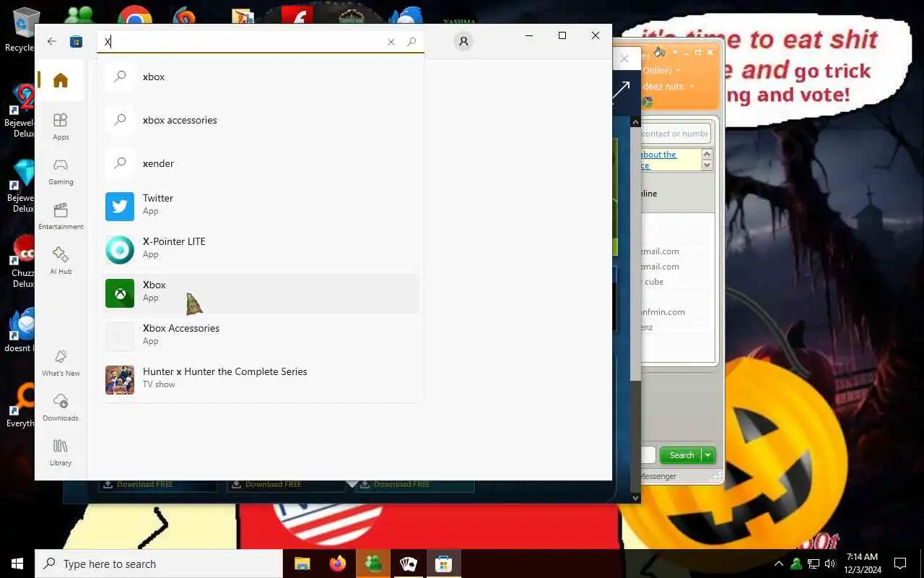Image resolution: width=924 pixels, height=578 pixels.
Task: Open Apps section in the sidebar
Action: tap(61, 126)
